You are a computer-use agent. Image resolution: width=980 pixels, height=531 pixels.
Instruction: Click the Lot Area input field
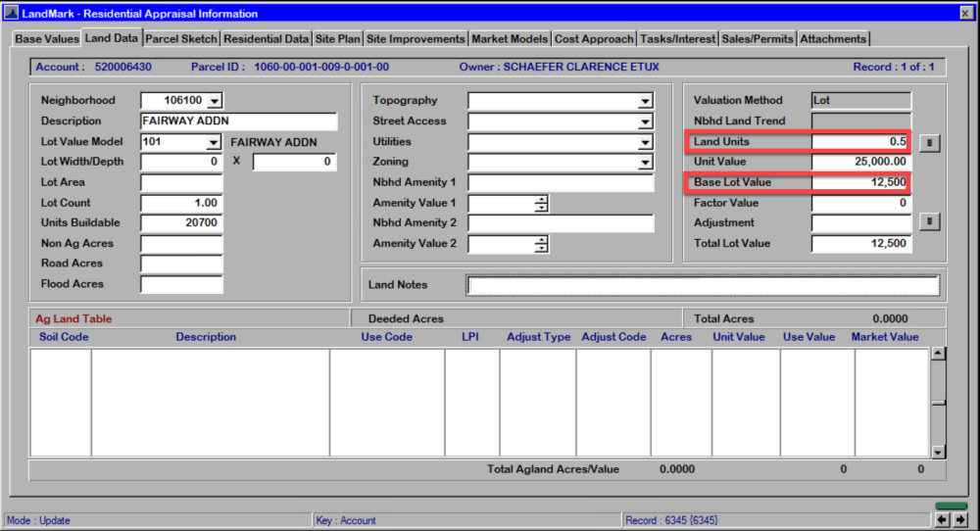181,182
